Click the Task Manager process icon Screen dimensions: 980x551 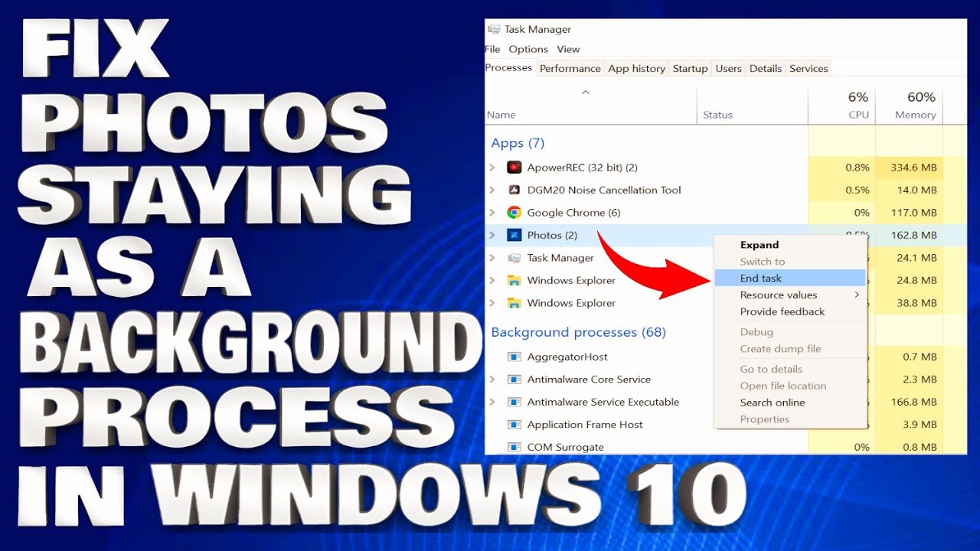pyautogui.click(x=514, y=258)
